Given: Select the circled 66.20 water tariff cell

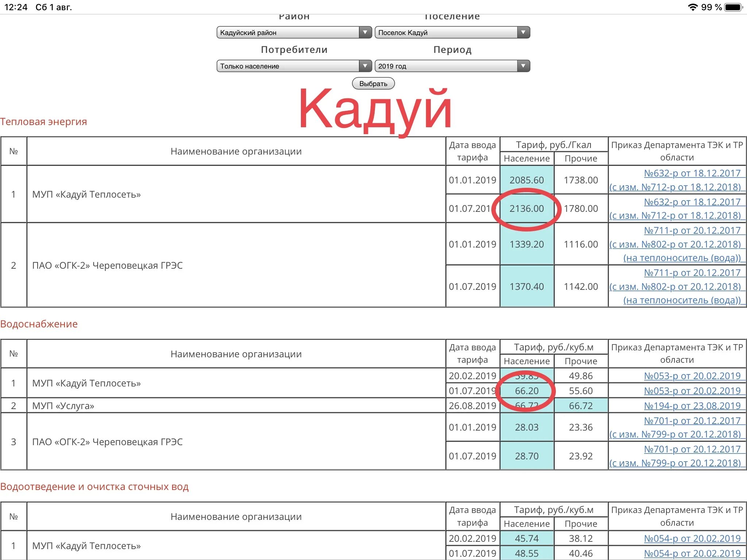Looking at the screenshot, I should click(x=526, y=391).
